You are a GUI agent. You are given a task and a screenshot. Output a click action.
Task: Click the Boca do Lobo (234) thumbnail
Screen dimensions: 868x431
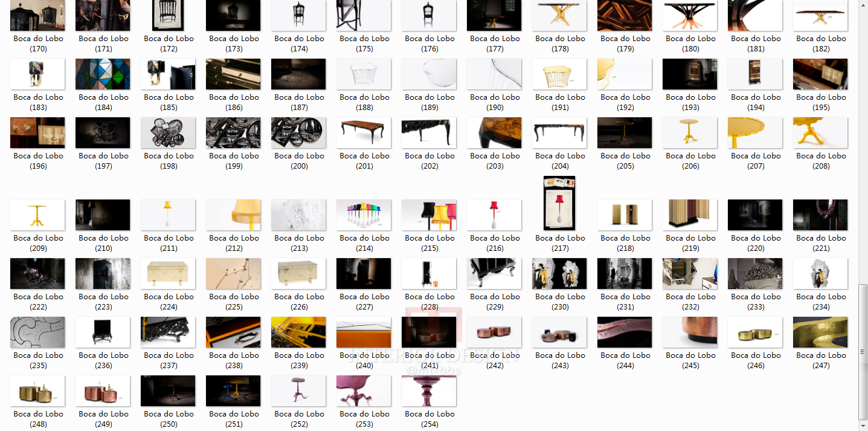click(x=820, y=273)
